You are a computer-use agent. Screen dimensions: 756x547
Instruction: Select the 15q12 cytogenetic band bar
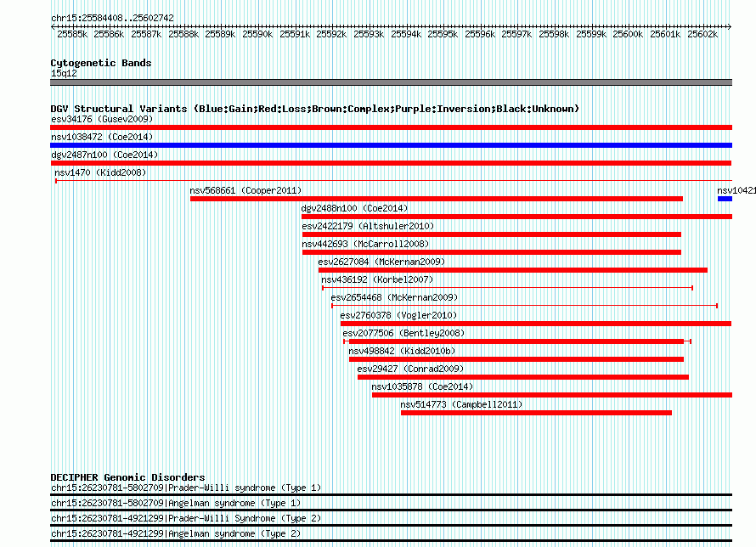pos(391,82)
